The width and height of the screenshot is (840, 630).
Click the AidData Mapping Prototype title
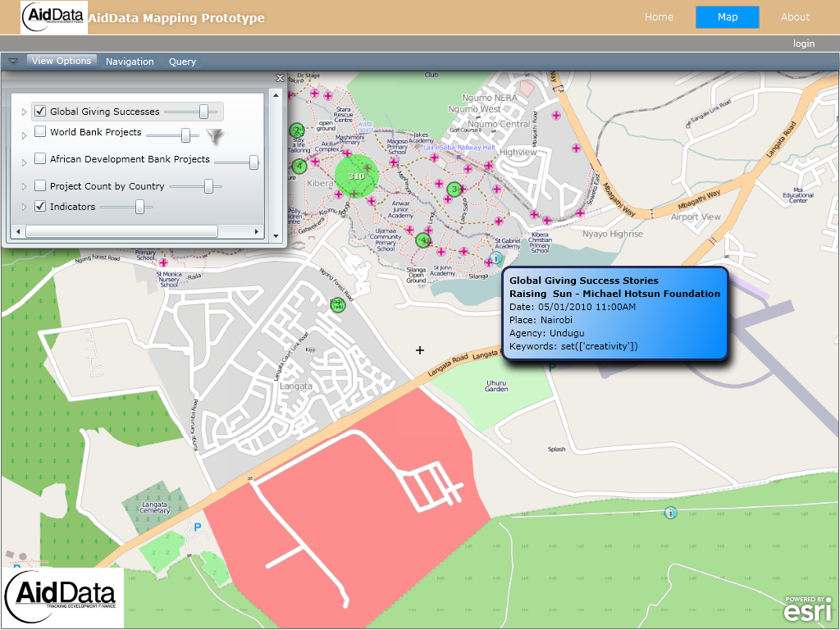pos(177,18)
